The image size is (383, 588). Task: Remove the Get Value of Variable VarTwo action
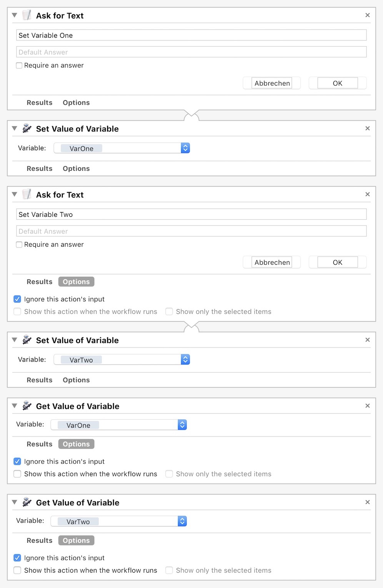point(367,502)
